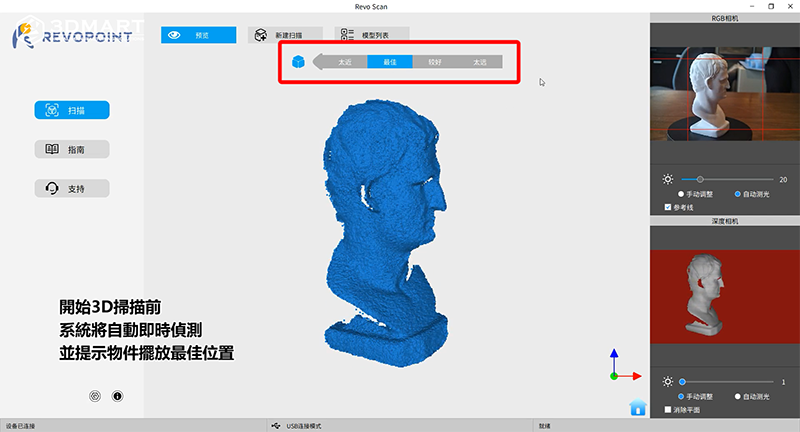Click the 新建扫描 new scan button
Screen dimensions: 800x432
[287, 35]
